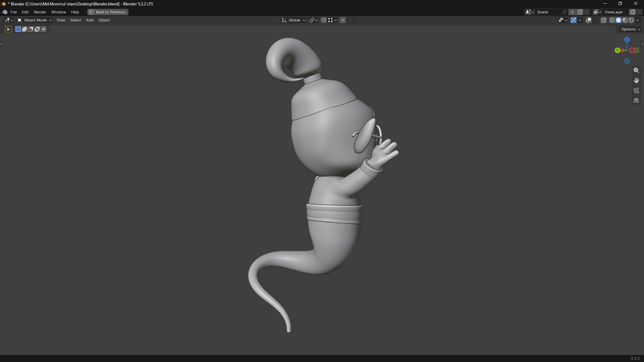
Task: Set selection mode to Extend
Action: 24,29
